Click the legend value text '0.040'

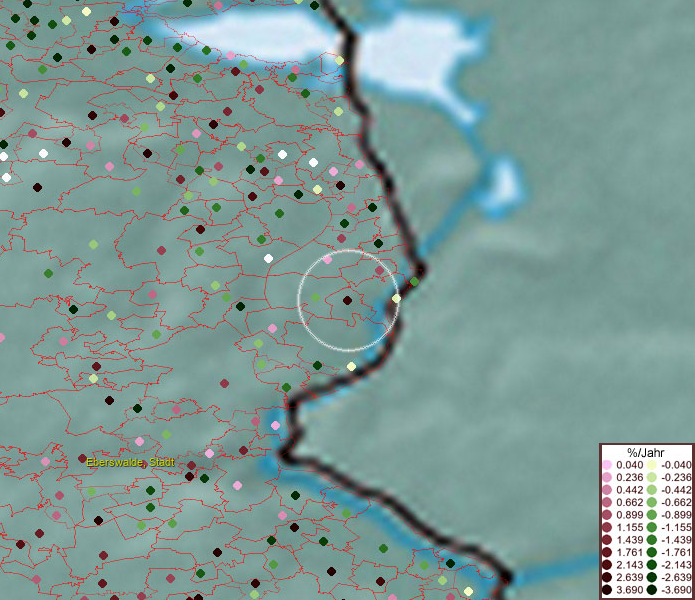tap(629, 464)
